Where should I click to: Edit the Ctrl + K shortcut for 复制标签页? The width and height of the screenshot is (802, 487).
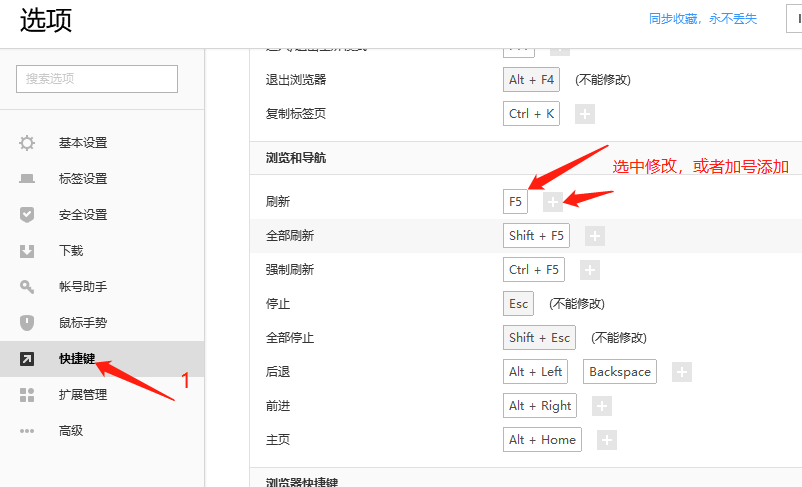[531, 114]
